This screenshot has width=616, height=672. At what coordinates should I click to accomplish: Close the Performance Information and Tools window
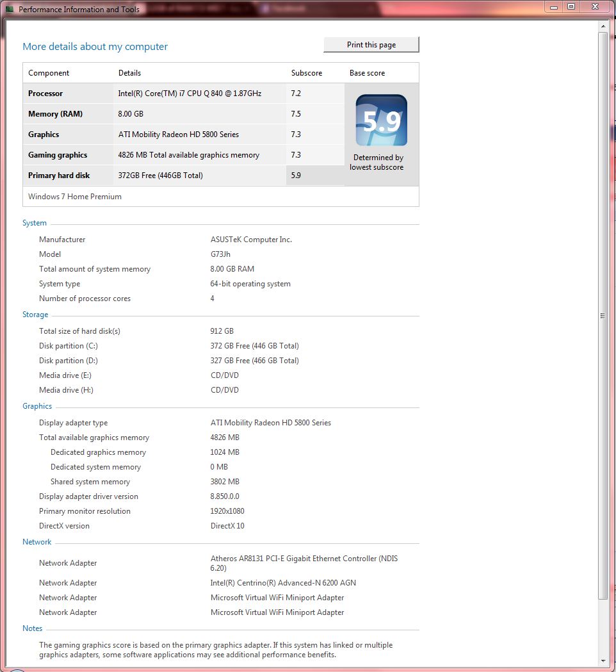tap(595, 7)
